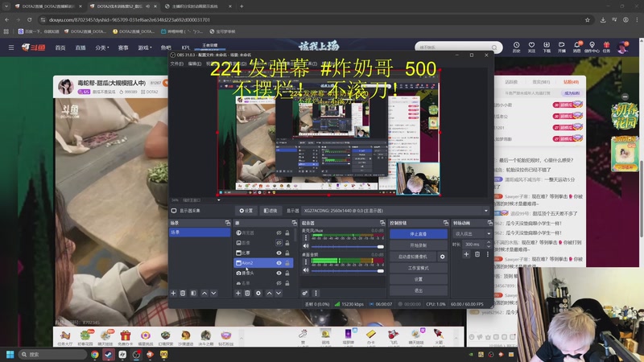644x362 pixels.
Task: Open source properties gear in sources panel
Action: point(258,293)
